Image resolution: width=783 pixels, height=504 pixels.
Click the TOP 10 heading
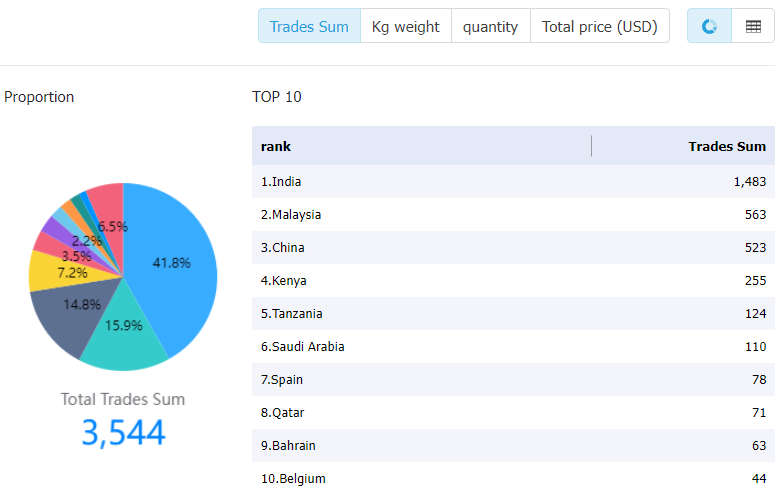pos(277,96)
